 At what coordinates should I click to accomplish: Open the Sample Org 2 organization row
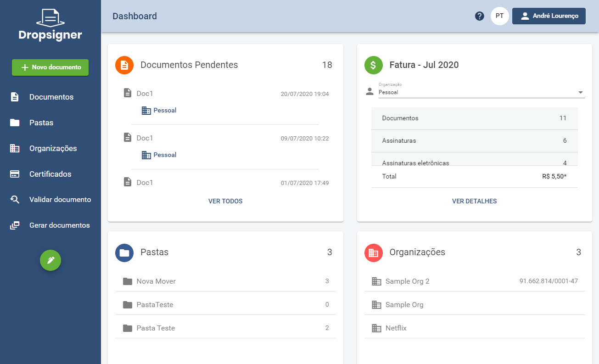pyautogui.click(x=475, y=281)
